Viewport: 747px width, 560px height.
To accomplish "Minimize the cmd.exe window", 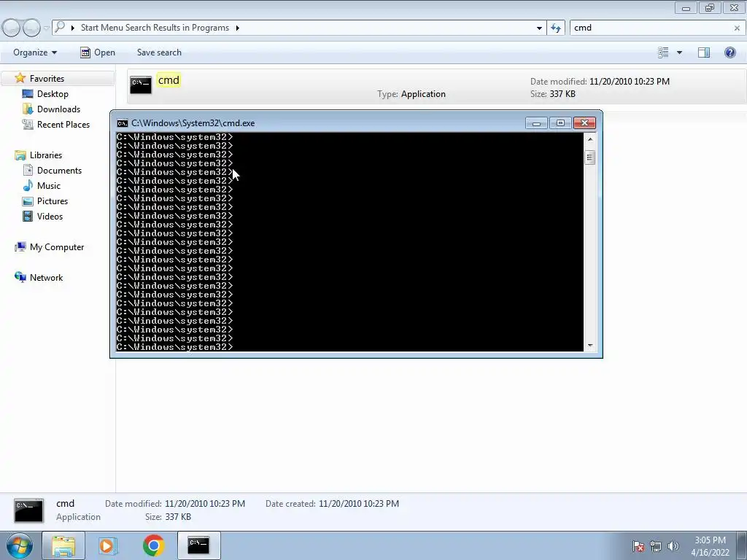I will pos(536,123).
